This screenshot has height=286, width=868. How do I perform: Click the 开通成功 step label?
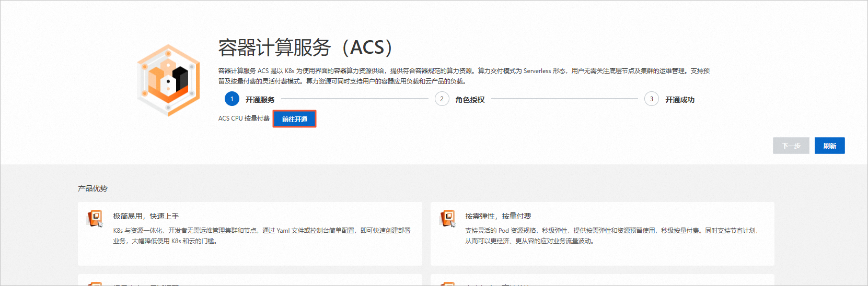(679, 99)
